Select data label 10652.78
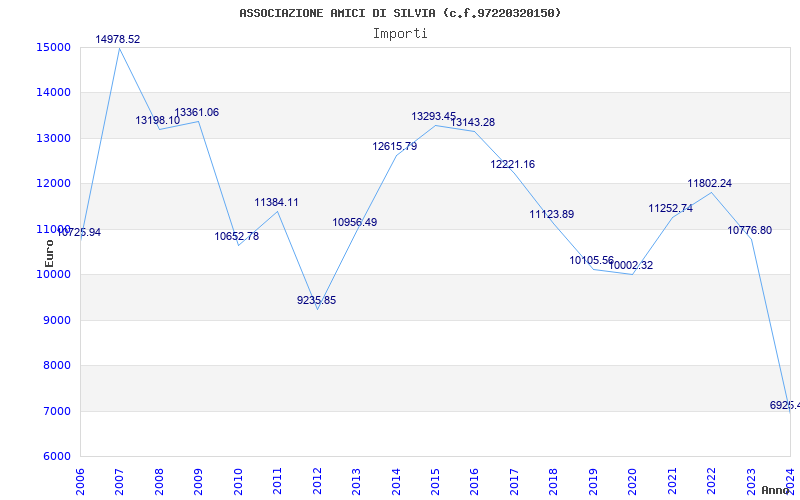The height and width of the screenshot is (500, 800). pyautogui.click(x=237, y=236)
